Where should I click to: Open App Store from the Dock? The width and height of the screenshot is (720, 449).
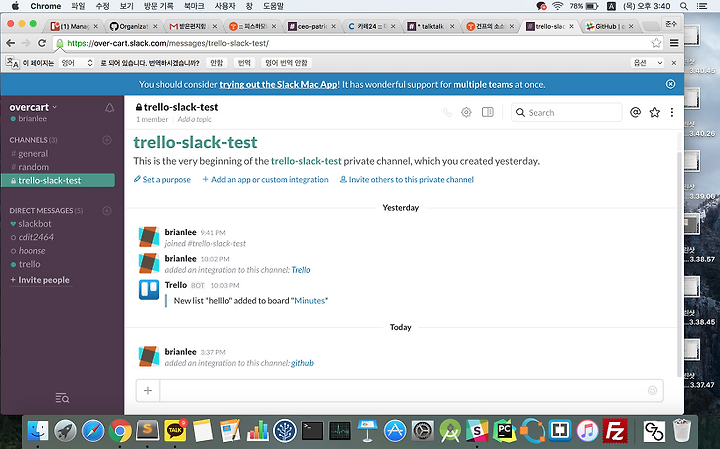[395, 431]
